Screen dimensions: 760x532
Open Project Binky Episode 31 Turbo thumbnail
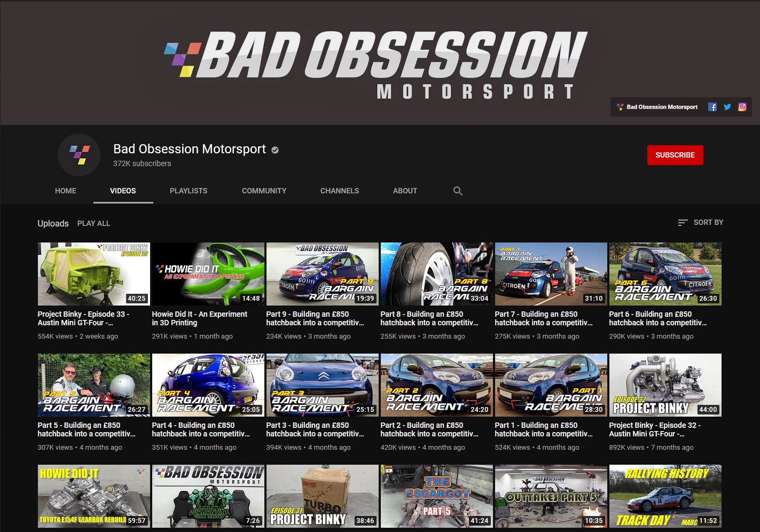point(322,496)
